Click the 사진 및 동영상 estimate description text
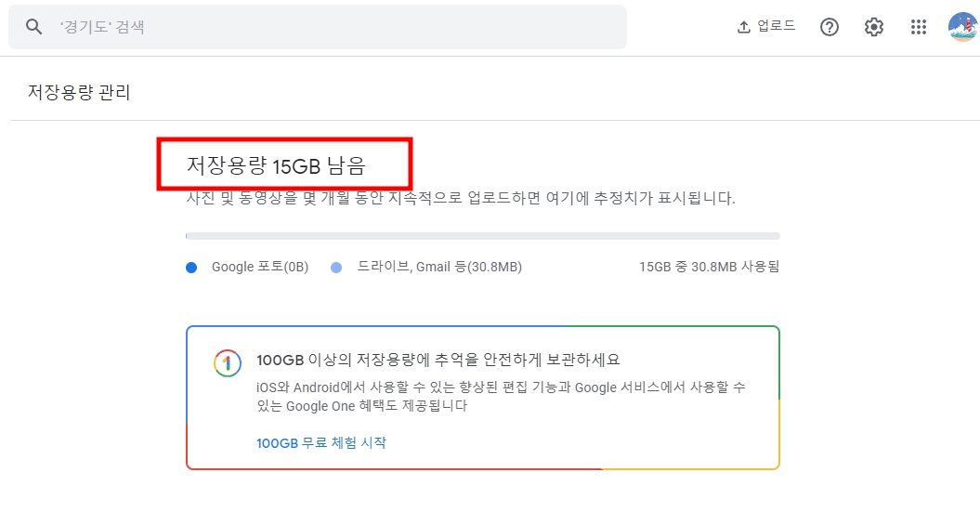This screenshot has height=512, width=980. 461,198
